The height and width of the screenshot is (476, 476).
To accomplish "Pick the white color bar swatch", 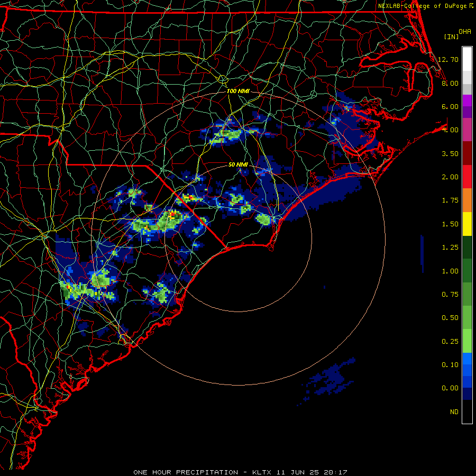I will (x=467, y=59).
